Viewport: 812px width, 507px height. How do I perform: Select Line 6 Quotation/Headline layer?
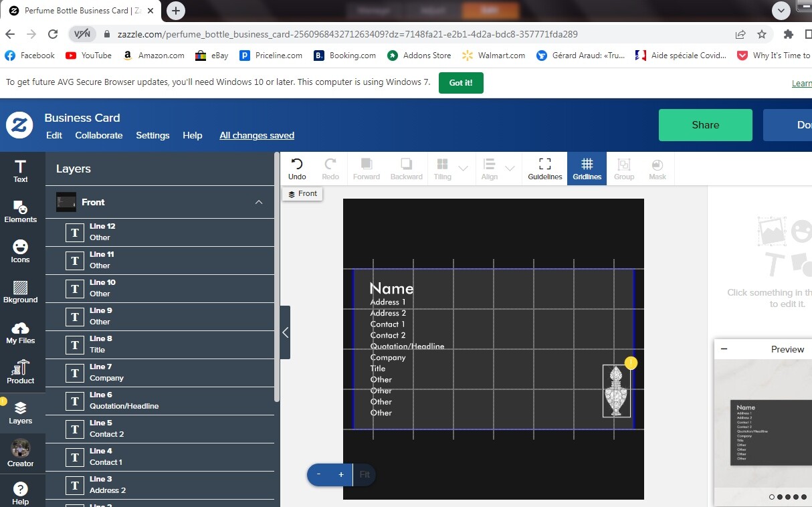click(160, 401)
